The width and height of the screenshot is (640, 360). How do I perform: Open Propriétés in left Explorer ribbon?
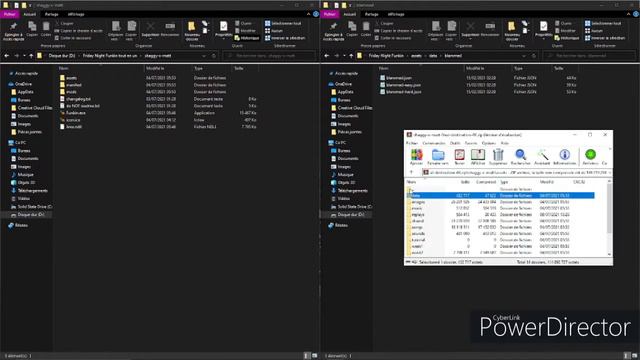[224, 29]
